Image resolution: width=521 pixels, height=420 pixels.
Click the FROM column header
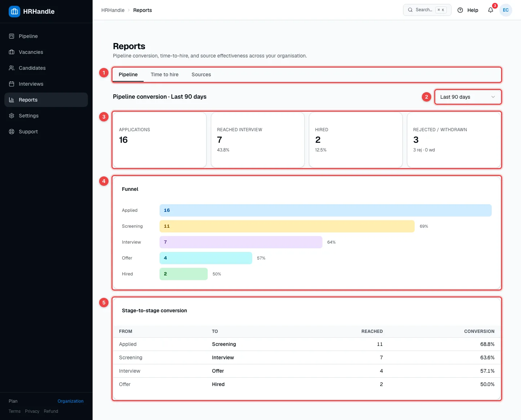click(126, 331)
